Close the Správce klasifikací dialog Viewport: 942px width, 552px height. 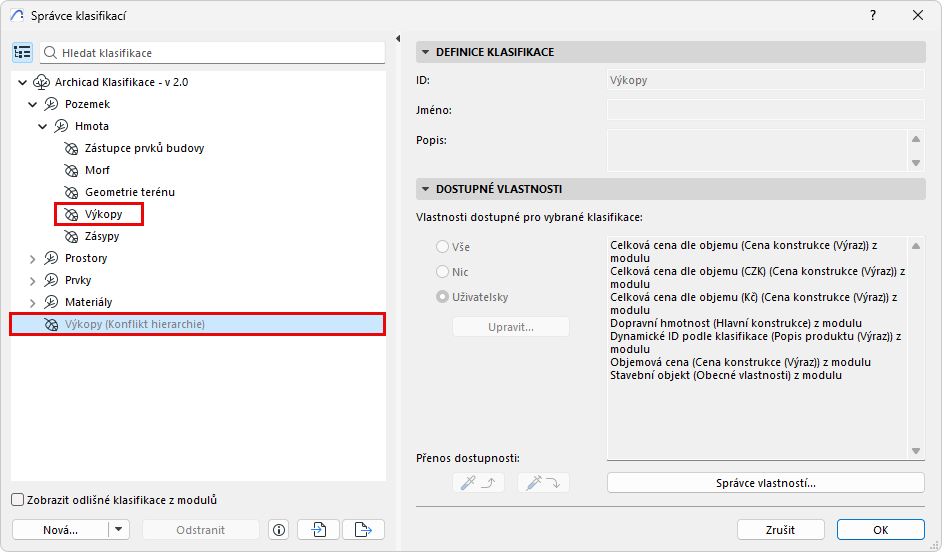coord(918,15)
